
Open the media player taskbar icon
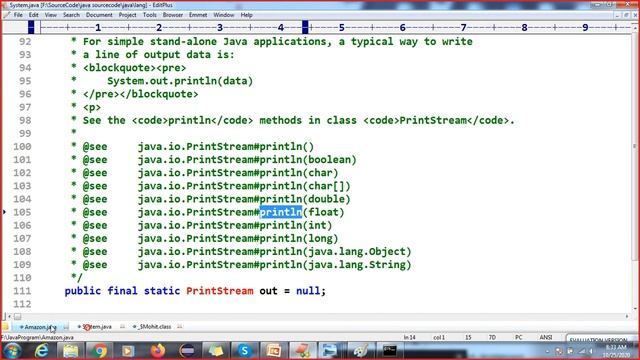(128, 351)
